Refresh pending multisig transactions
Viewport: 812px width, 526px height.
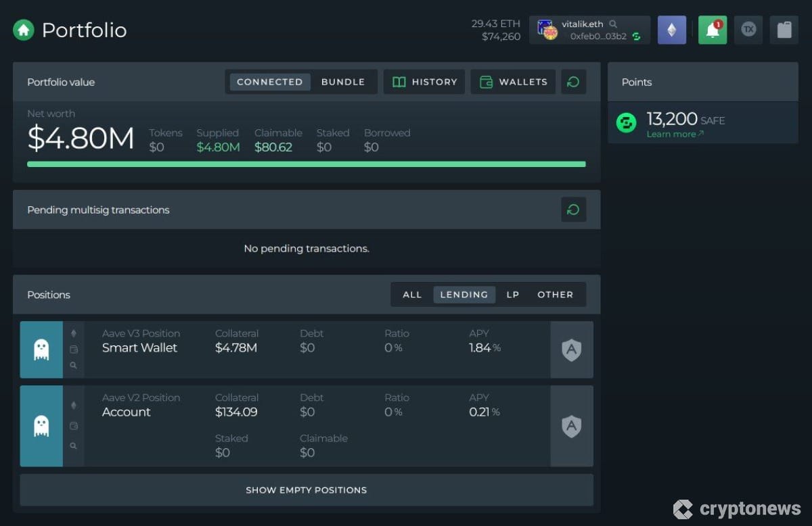tap(573, 210)
